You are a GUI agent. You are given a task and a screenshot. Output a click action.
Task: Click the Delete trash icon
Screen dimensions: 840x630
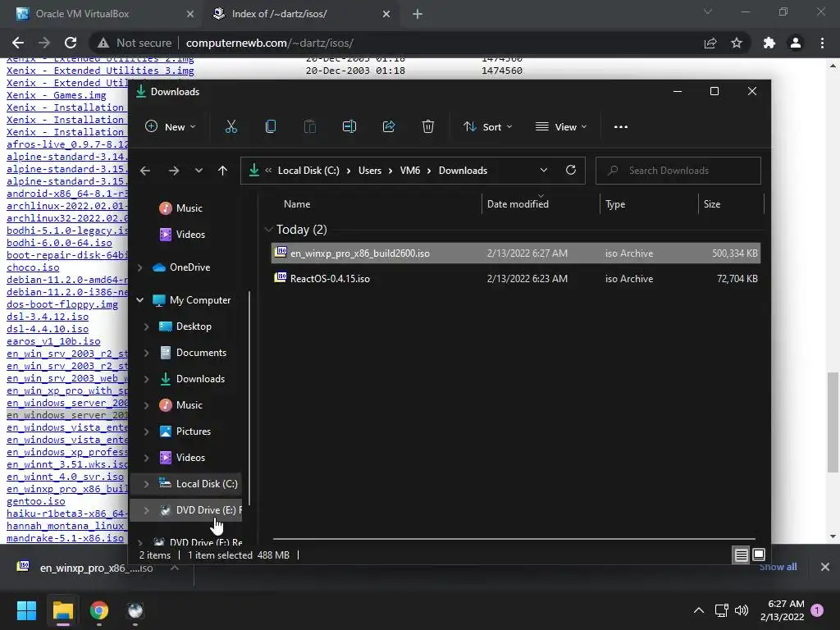(x=427, y=127)
